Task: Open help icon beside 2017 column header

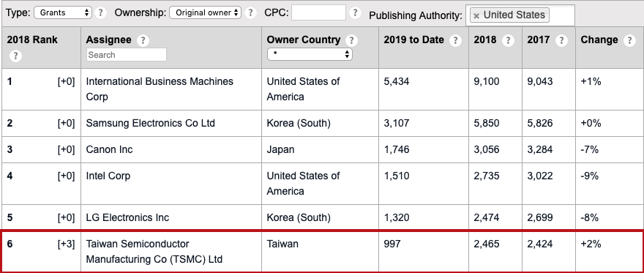Action: [561, 40]
